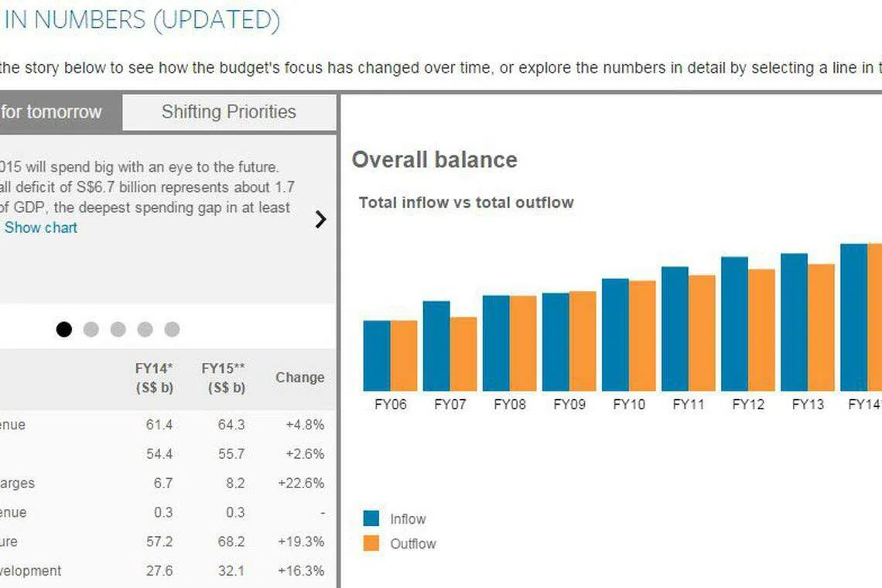Switch to the Shifting Priorities tab
882x588 pixels.
click(x=228, y=112)
